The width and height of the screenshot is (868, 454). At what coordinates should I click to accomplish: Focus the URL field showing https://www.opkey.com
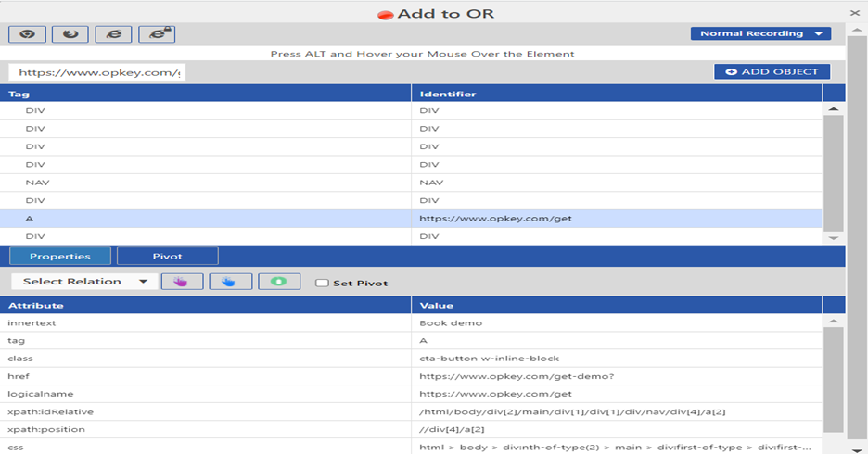click(96, 72)
